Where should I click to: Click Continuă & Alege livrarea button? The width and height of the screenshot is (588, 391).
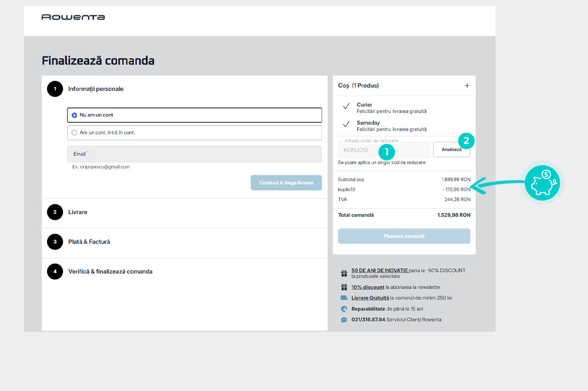286,183
